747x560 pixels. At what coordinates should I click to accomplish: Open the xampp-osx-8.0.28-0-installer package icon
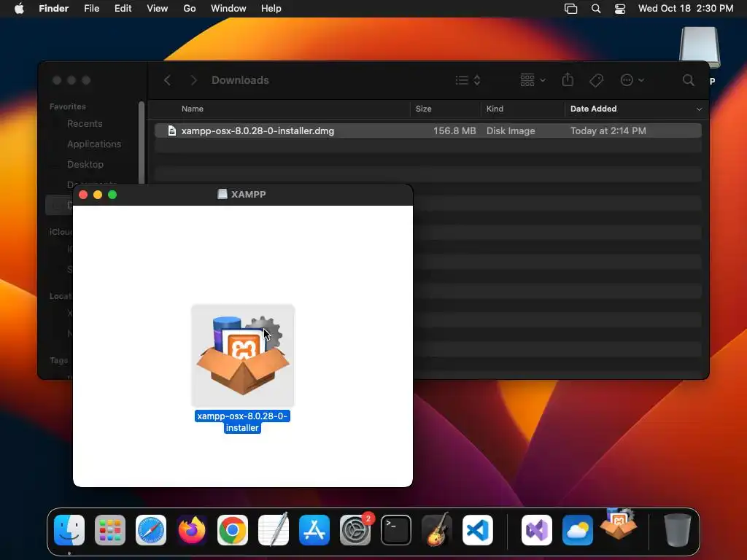243,355
